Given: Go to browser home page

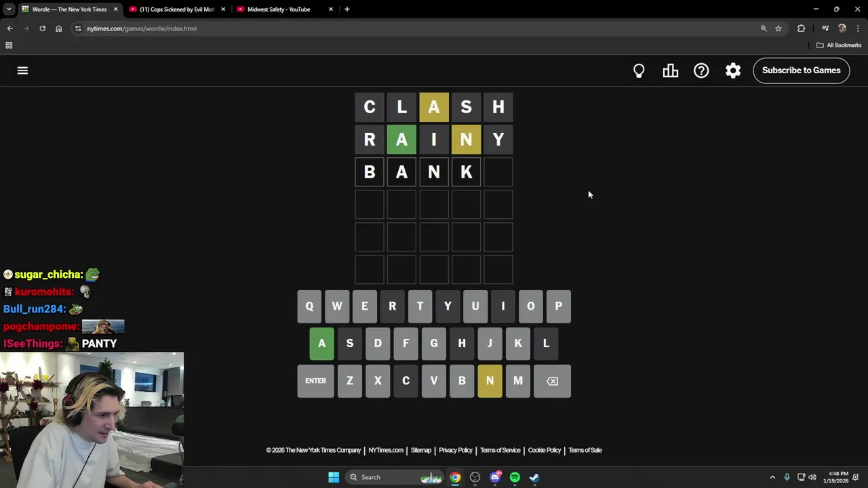Looking at the screenshot, I should click(x=58, y=28).
